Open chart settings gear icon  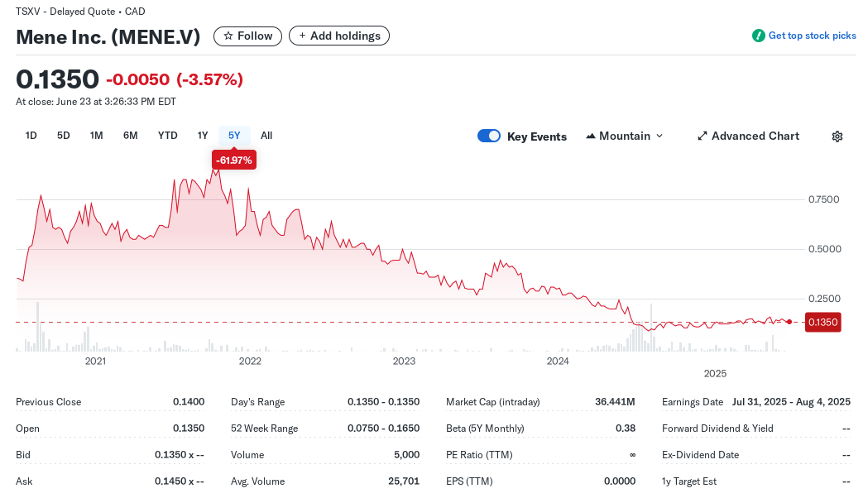point(837,136)
